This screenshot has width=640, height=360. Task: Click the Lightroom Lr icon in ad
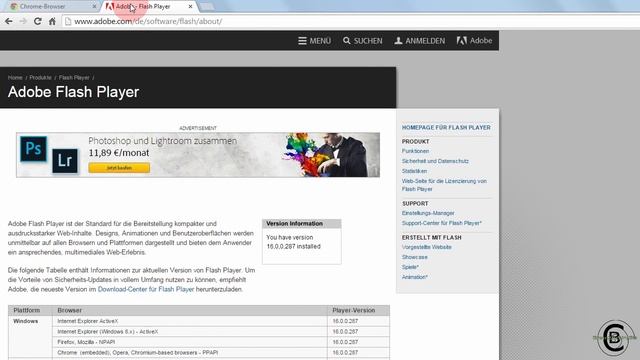(x=65, y=161)
